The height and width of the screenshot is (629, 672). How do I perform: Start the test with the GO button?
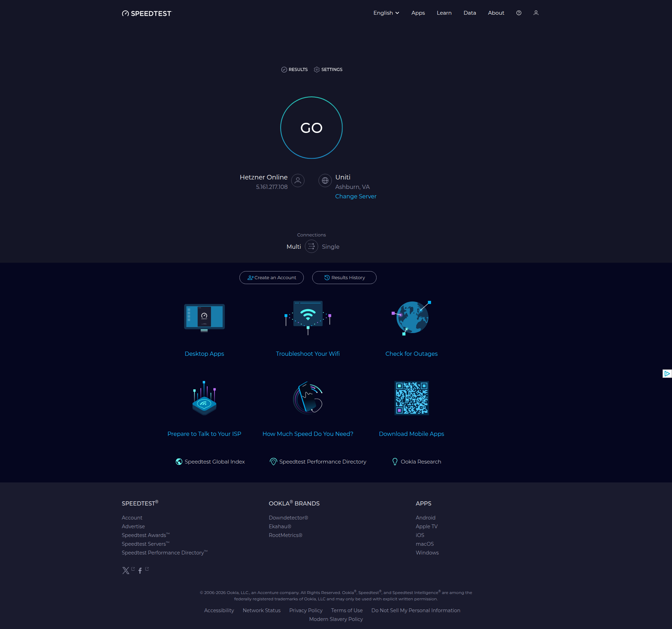[x=311, y=128]
